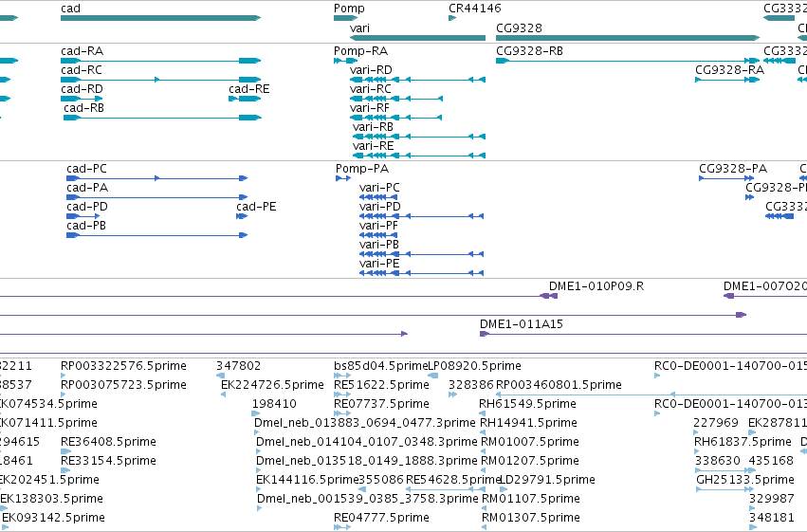Select EST RH61837.5prime
The height and width of the screenshot is (532, 807).
pyautogui.click(x=697, y=451)
